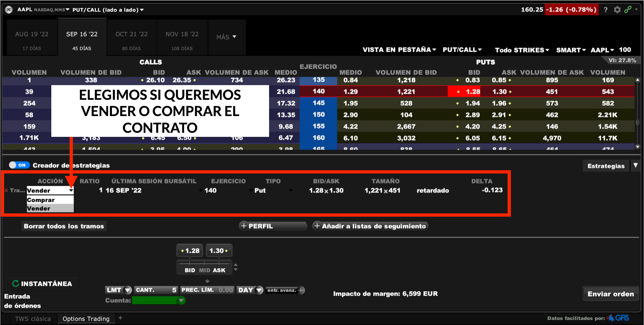Image resolution: width=644 pixels, height=325 pixels.
Task: Set the price slider to ASK
Action: click(219, 270)
